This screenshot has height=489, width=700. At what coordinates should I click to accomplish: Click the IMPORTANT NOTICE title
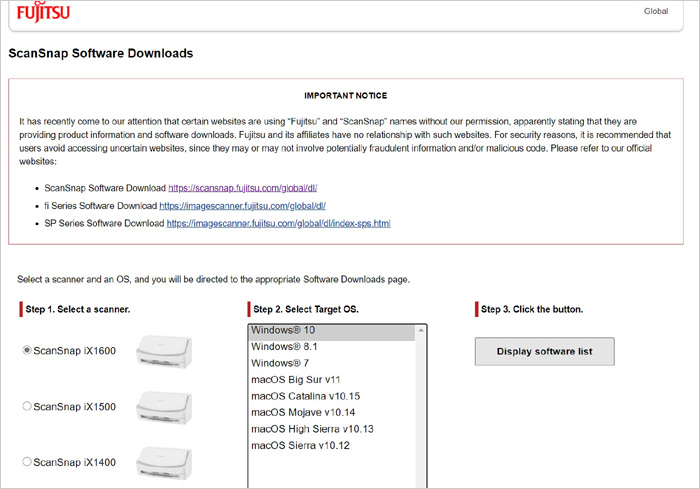pos(346,96)
